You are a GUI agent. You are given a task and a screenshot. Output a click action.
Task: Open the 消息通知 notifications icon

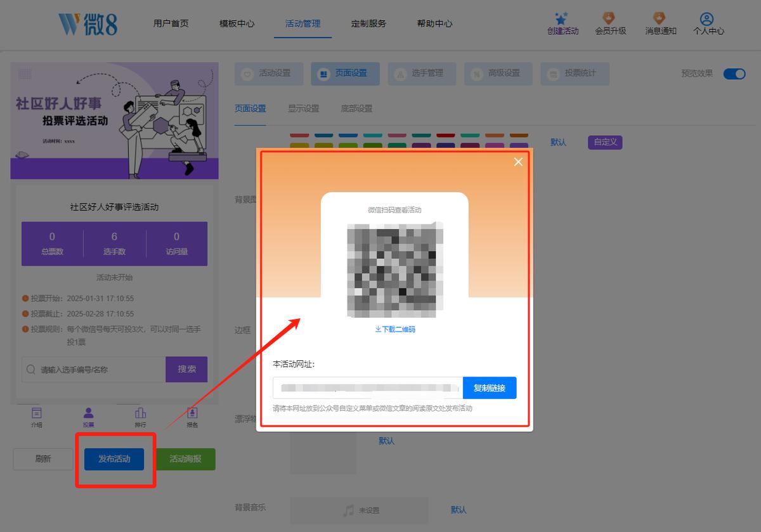tap(660, 18)
